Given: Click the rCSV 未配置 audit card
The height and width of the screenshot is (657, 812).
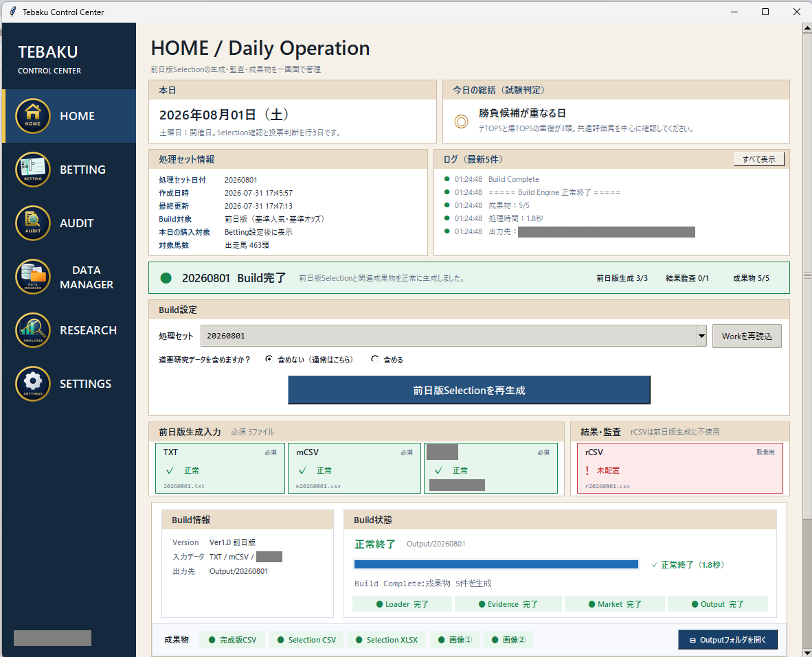Looking at the screenshot, I should point(680,468).
